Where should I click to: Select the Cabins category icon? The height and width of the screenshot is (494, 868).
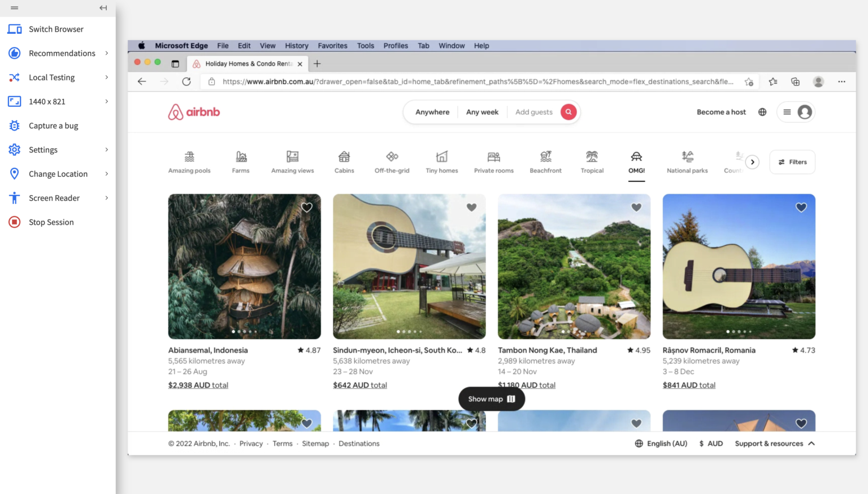pyautogui.click(x=344, y=157)
